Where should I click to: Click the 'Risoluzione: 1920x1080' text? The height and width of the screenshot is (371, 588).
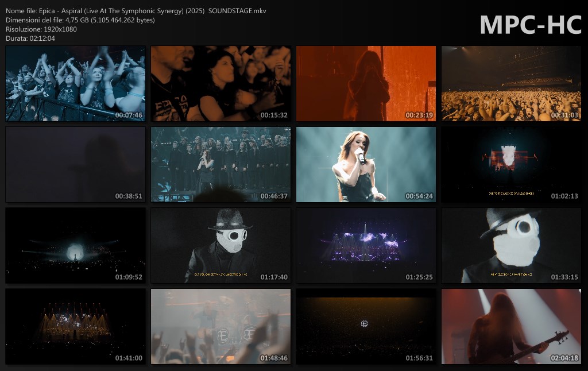coord(41,29)
